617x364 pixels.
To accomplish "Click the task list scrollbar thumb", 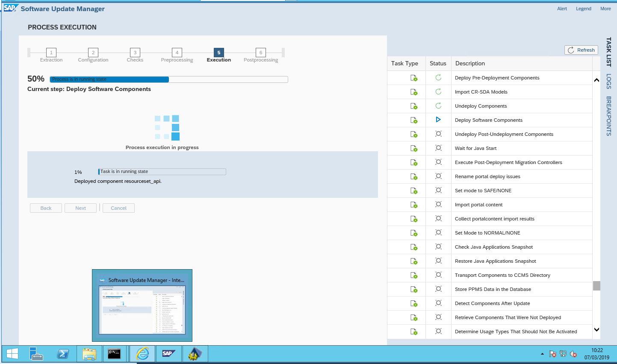I will (596, 286).
